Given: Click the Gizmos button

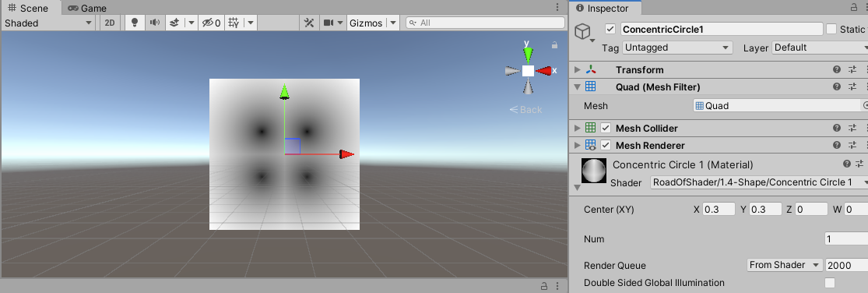Looking at the screenshot, I should click(366, 23).
